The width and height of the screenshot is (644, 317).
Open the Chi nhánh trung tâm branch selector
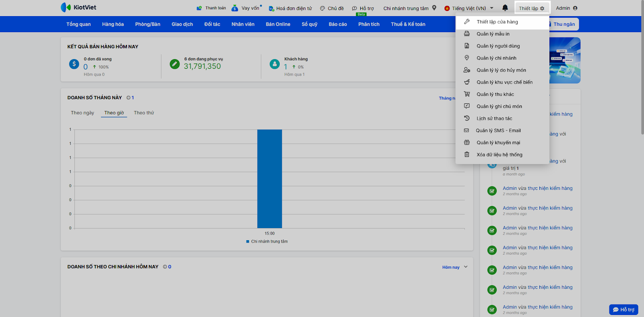click(x=410, y=8)
